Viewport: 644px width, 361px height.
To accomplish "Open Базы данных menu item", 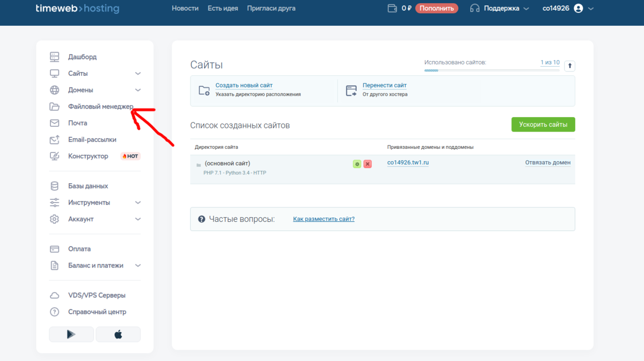I will tap(88, 186).
